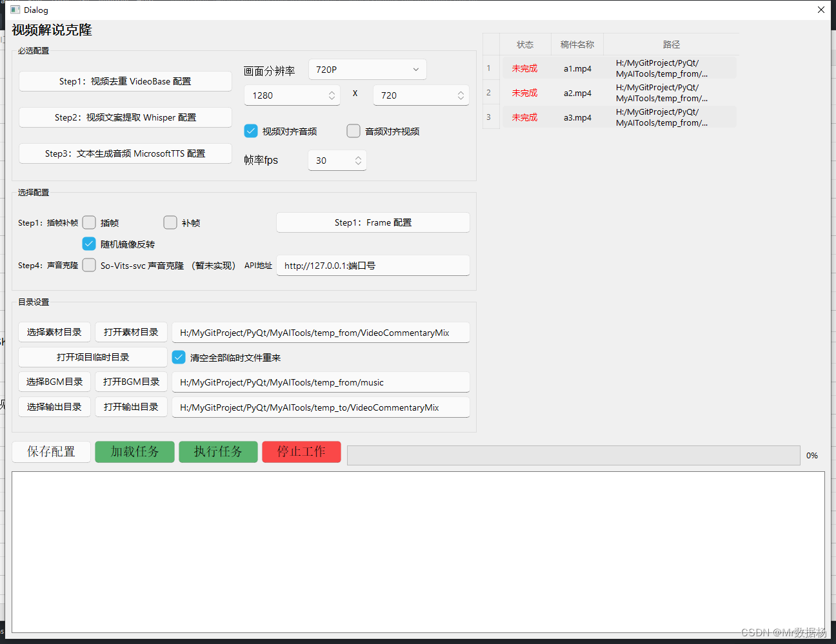Image resolution: width=836 pixels, height=644 pixels.
Task: Click the a2.mp4 file name cell
Action: pos(577,93)
